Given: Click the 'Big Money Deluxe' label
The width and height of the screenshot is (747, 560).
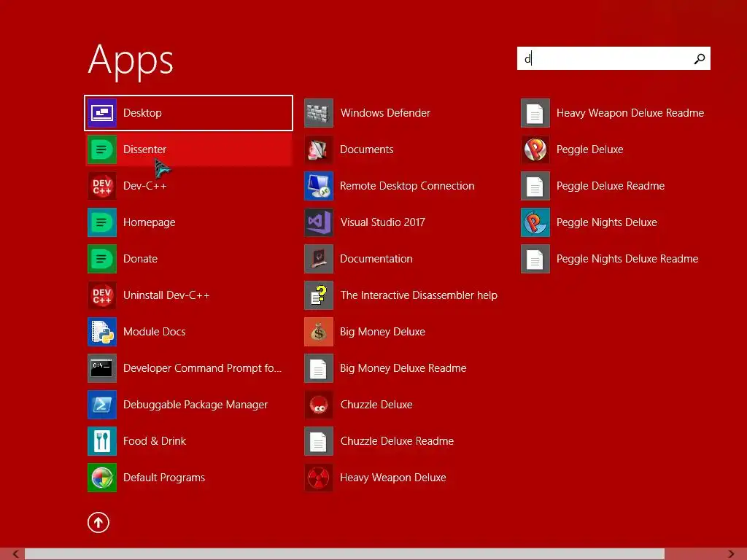Looking at the screenshot, I should tap(382, 332).
